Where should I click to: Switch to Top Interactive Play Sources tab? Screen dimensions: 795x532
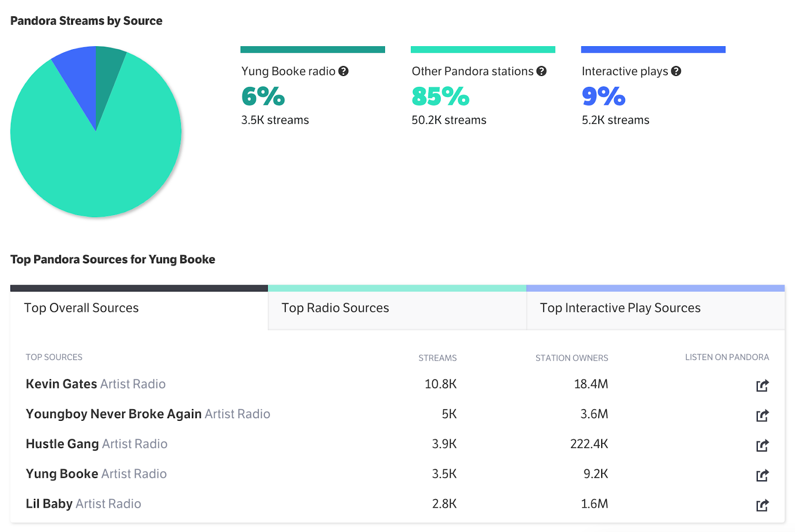(655, 307)
